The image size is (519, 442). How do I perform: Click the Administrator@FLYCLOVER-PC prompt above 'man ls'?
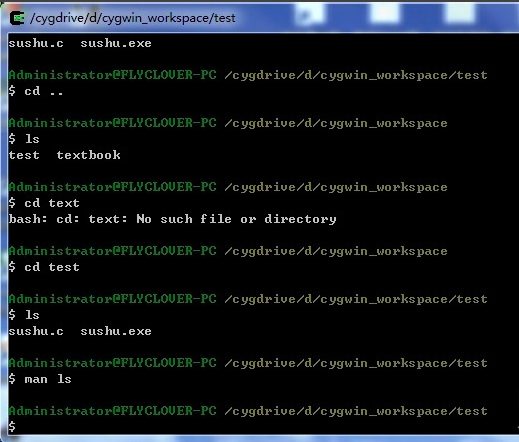[113, 363]
